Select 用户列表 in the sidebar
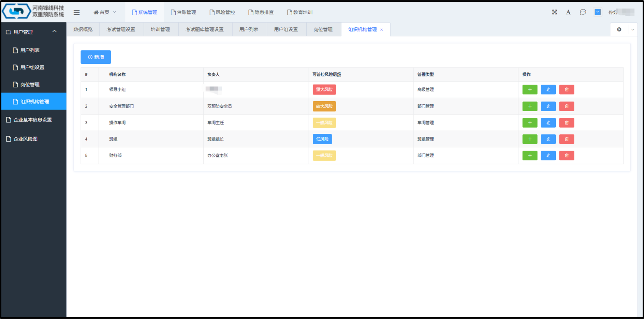 click(x=30, y=50)
